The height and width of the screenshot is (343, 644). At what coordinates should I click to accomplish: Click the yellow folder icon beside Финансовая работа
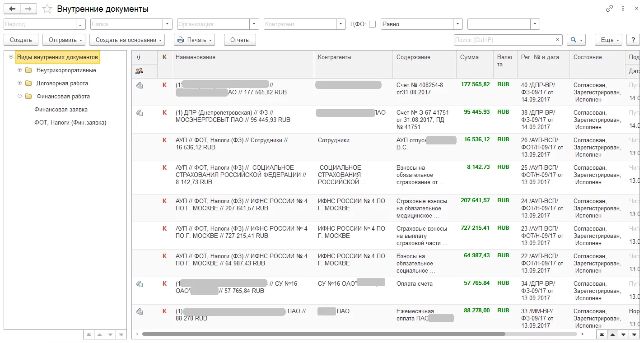point(28,97)
